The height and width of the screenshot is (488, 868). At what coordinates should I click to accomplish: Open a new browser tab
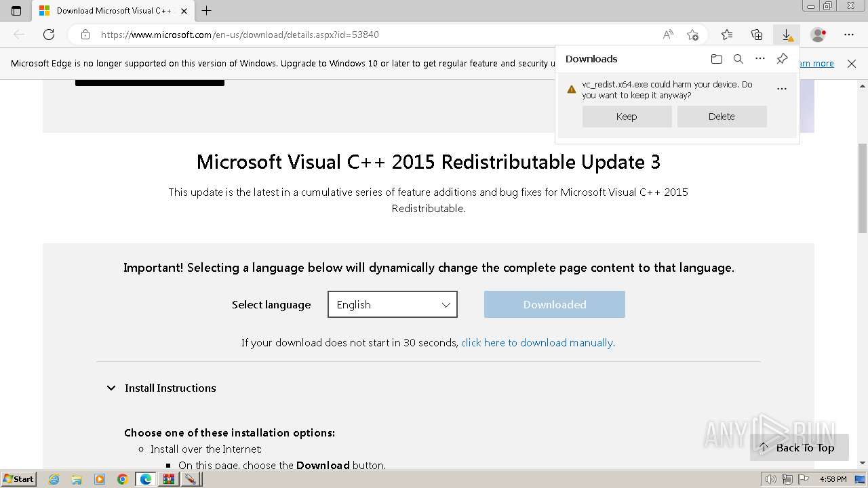pos(207,11)
